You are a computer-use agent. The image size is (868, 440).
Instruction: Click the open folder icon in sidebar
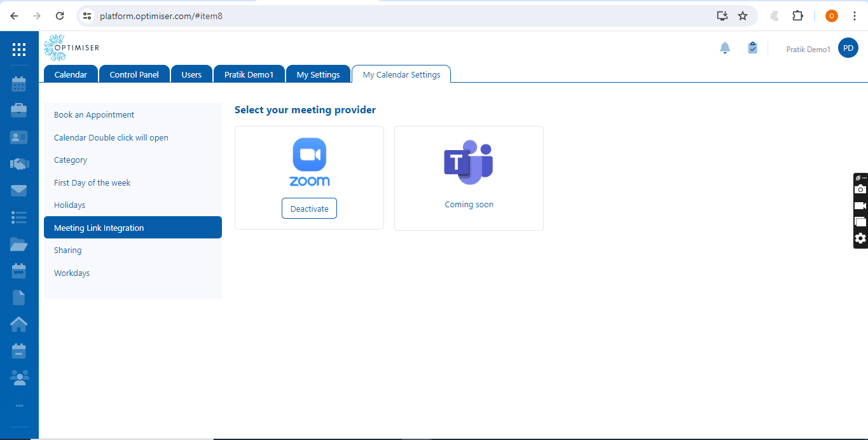coord(19,244)
